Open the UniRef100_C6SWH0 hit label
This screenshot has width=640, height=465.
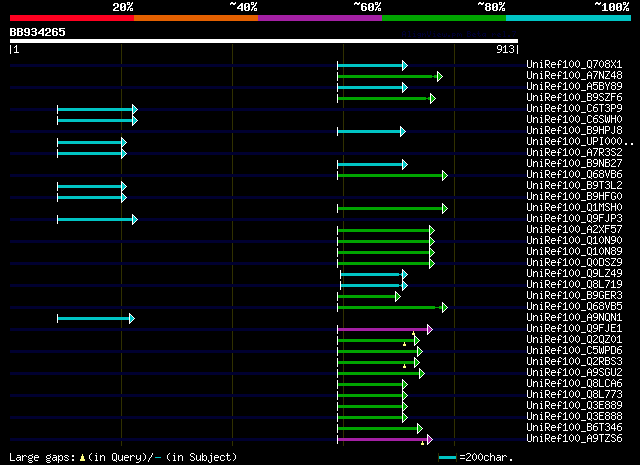pos(574,119)
